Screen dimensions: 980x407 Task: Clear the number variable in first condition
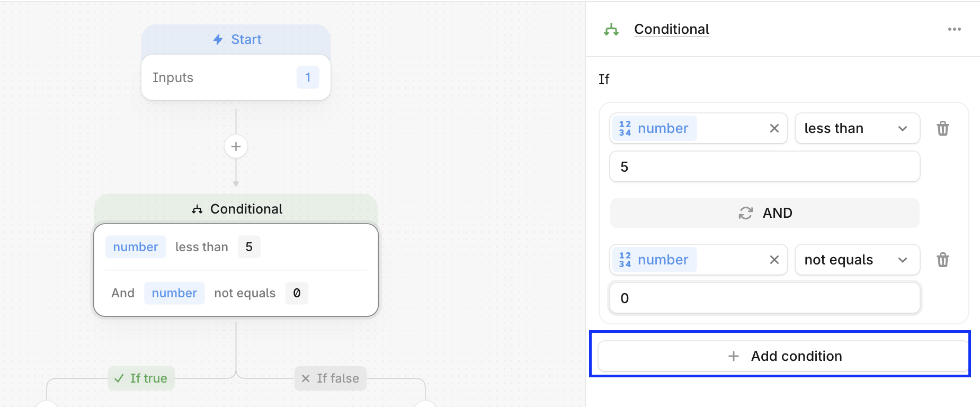pyautogui.click(x=774, y=128)
